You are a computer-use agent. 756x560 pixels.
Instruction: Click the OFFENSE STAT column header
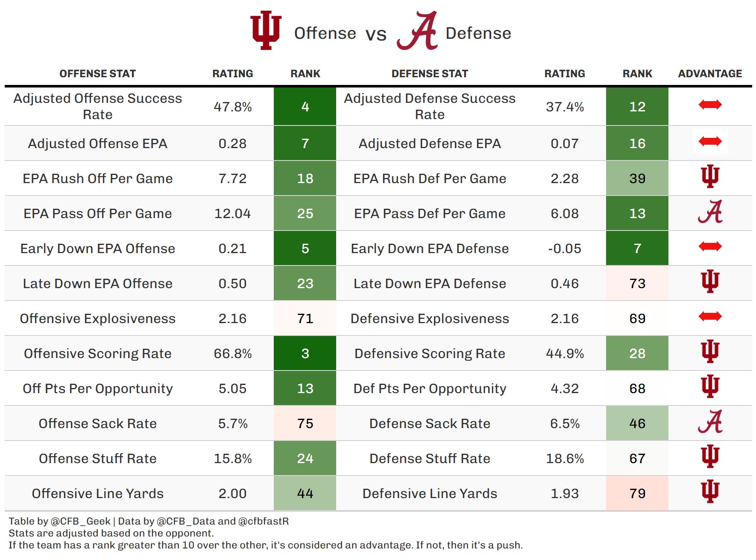click(97, 74)
